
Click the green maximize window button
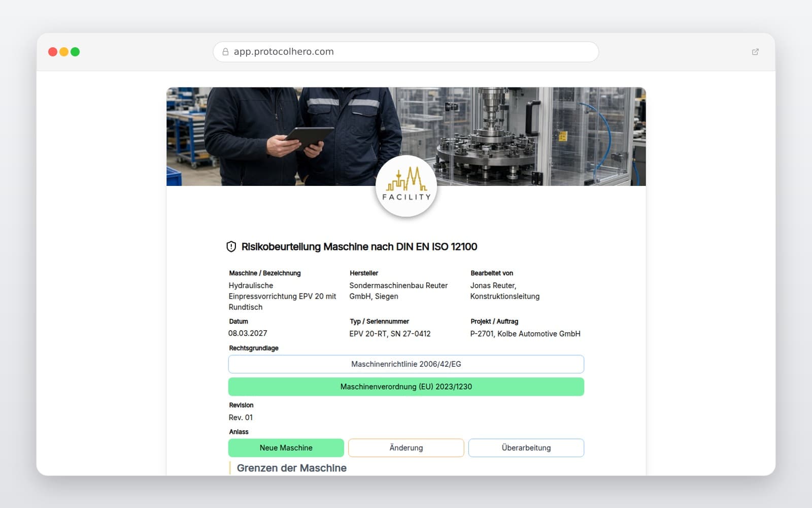pos(75,52)
